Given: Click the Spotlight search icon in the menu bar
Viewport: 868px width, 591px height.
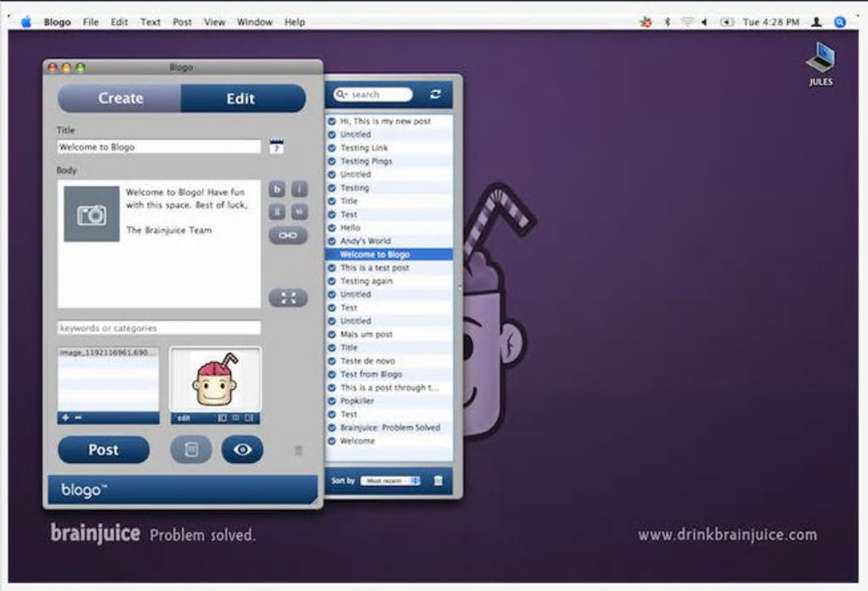Looking at the screenshot, I should (840, 22).
